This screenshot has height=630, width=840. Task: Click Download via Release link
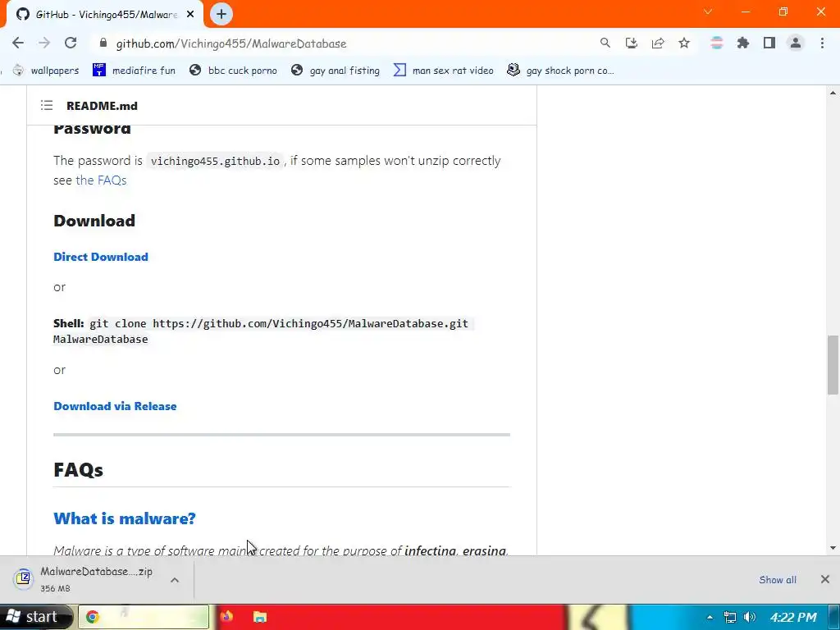pos(115,406)
